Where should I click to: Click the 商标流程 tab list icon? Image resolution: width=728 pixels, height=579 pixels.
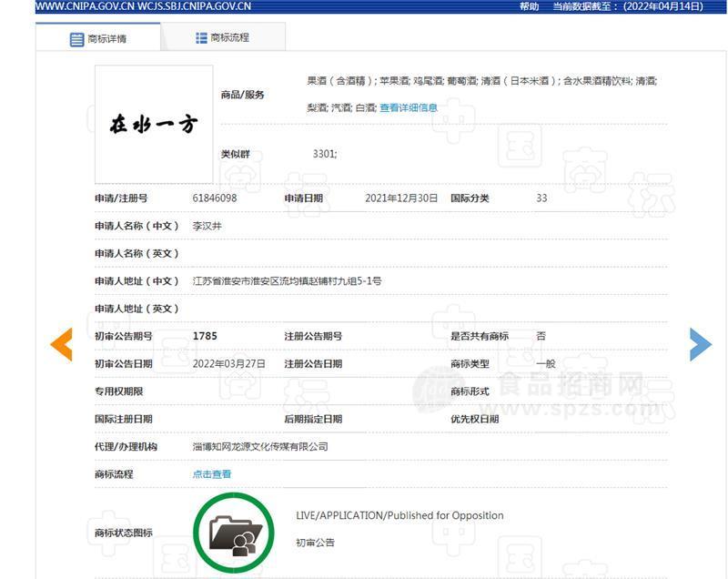click(x=201, y=37)
